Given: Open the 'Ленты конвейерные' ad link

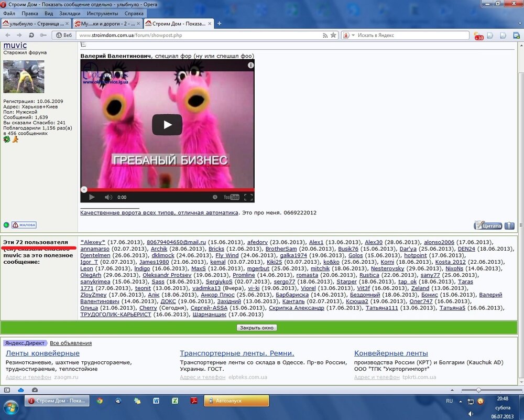Looking at the screenshot, I should tap(42, 353).
